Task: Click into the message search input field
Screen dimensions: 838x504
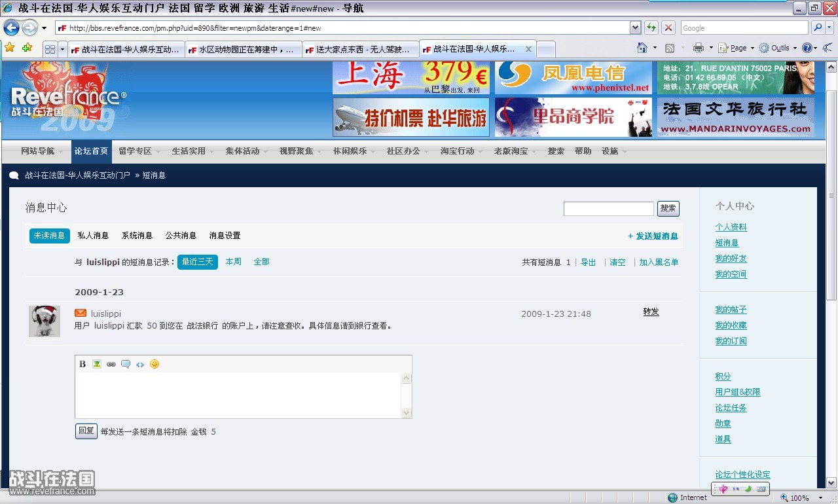Action: tap(609, 208)
